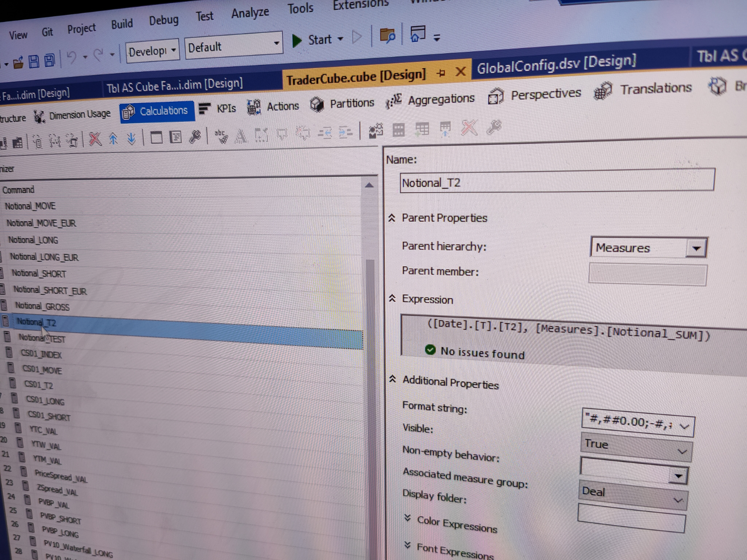Viewport: 747px width, 560px height.
Task: Run the abc Check Syntax icon
Action: (x=221, y=136)
